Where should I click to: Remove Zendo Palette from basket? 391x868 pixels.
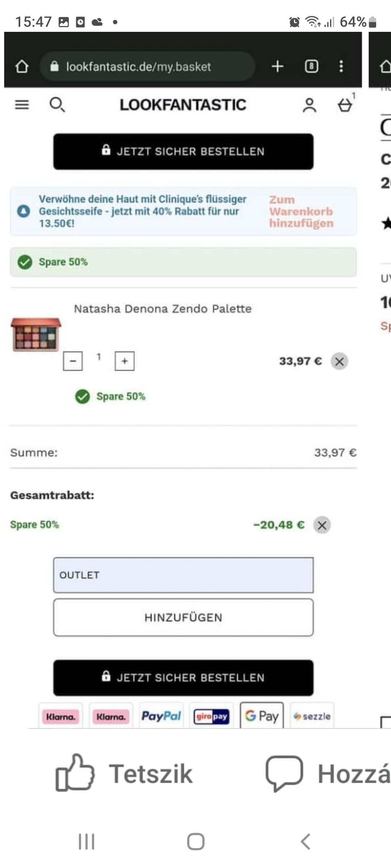pos(340,361)
